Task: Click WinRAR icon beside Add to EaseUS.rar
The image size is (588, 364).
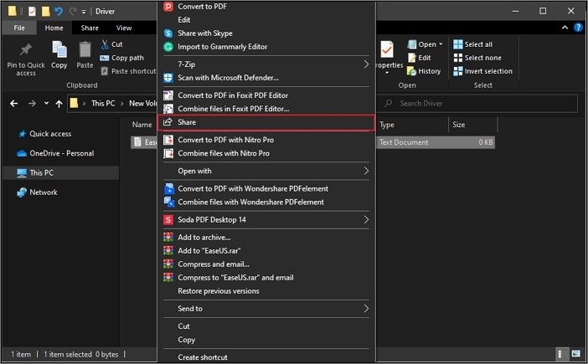Action: pos(168,250)
